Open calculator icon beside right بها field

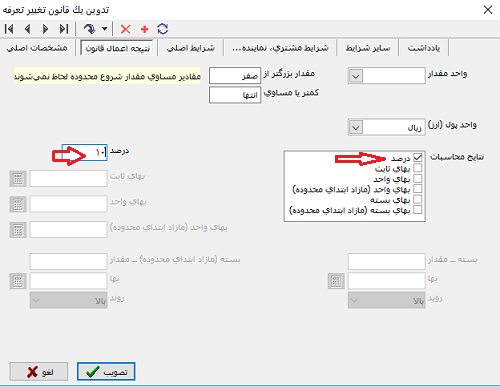pyautogui.click(x=336, y=281)
